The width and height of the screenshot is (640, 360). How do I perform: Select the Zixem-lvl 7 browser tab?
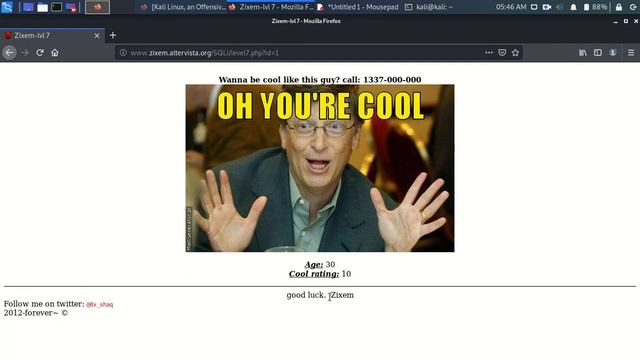(52, 36)
